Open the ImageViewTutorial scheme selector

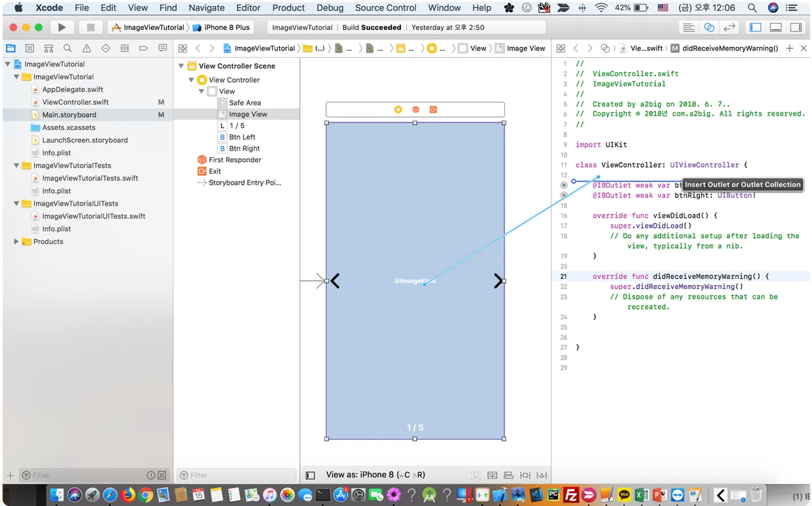148,27
